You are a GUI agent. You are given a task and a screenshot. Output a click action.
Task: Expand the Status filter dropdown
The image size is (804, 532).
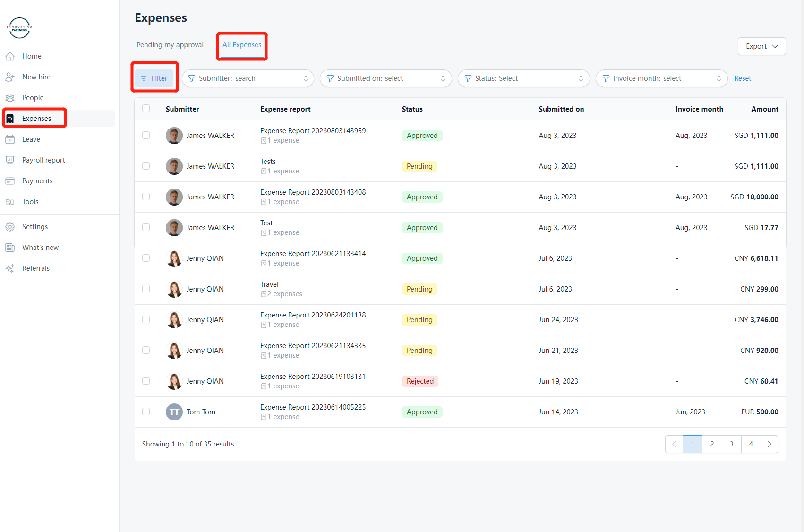(x=523, y=78)
